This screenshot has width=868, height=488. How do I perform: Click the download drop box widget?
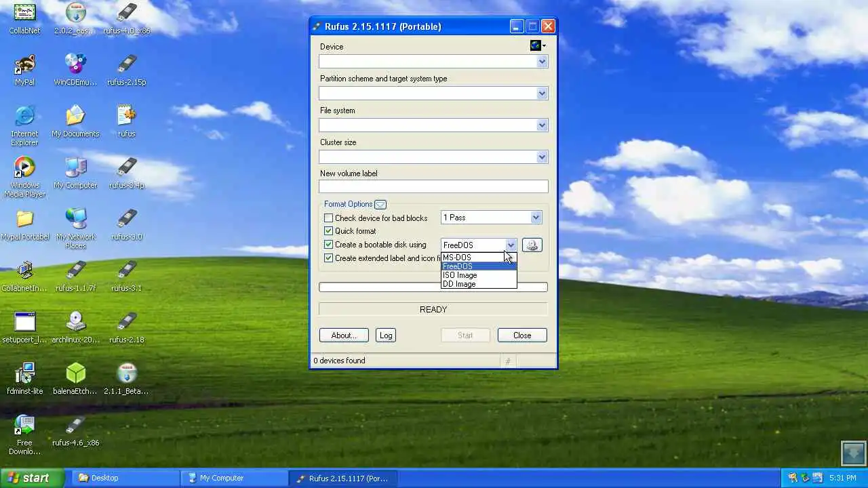tap(853, 453)
